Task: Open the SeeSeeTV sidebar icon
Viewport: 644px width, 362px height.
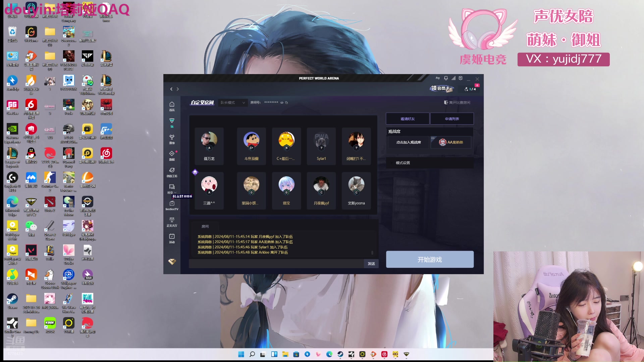Action: click(x=172, y=205)
